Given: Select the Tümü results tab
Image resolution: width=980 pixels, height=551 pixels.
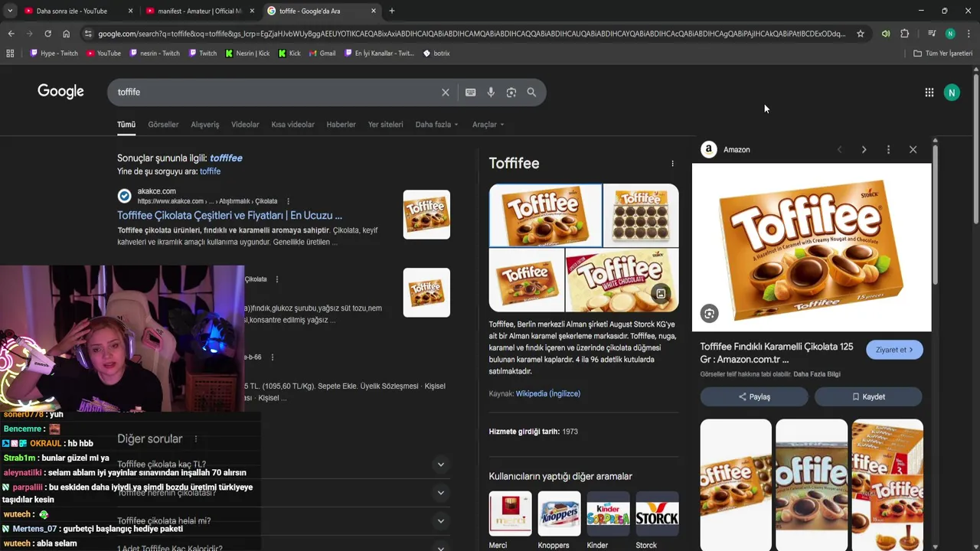Looking at the screenshot, I should pos(126,125).
